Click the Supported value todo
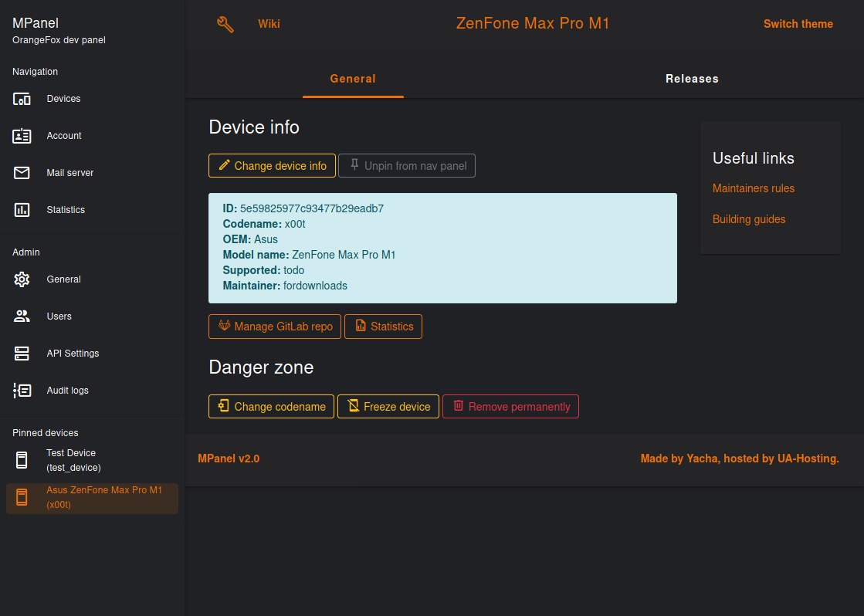The image size is (864, 616). pos(293,270)
